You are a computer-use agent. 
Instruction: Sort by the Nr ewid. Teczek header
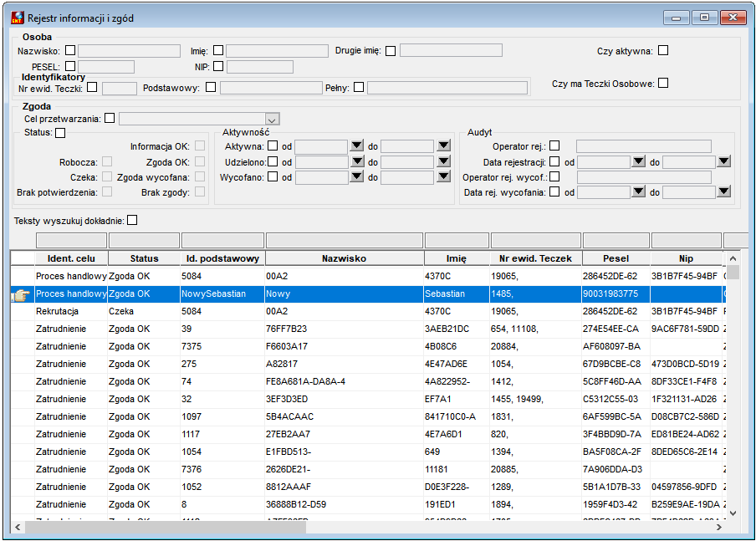(x=536, y=258)
